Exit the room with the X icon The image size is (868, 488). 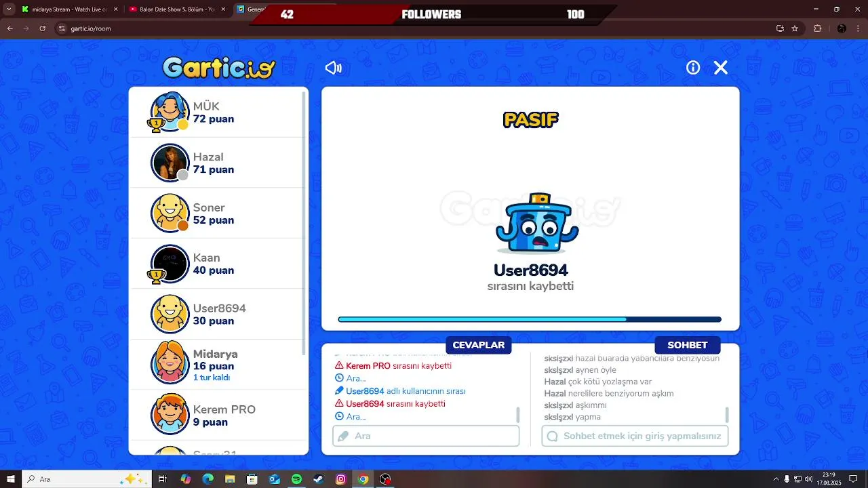point(721,68)
